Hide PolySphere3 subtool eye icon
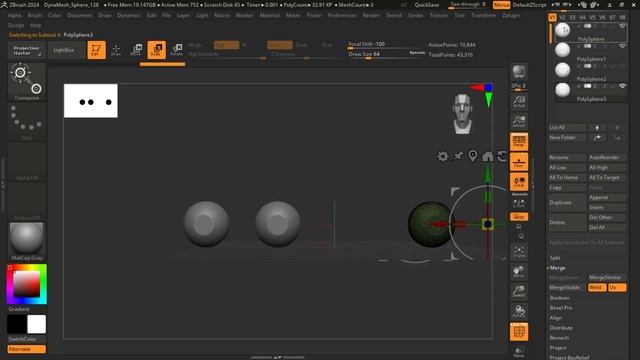This screenshot has height=360, width=640. coord(622,86)
